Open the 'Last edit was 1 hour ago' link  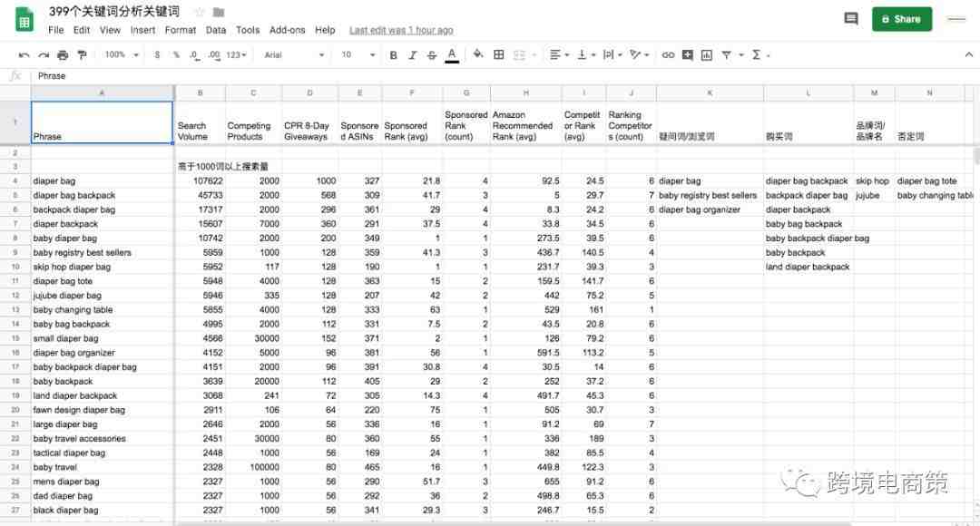click(401, 30)
